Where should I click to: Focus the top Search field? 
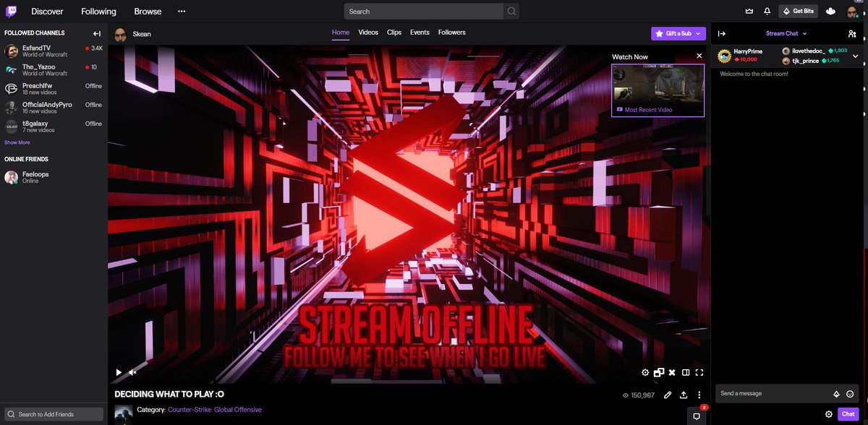[x=424, y=12]
